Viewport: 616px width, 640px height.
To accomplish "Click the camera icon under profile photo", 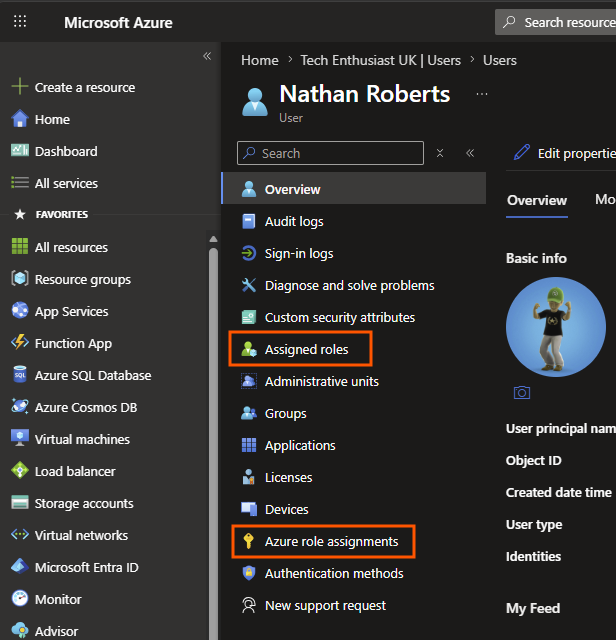I will (x=522, y=393).
